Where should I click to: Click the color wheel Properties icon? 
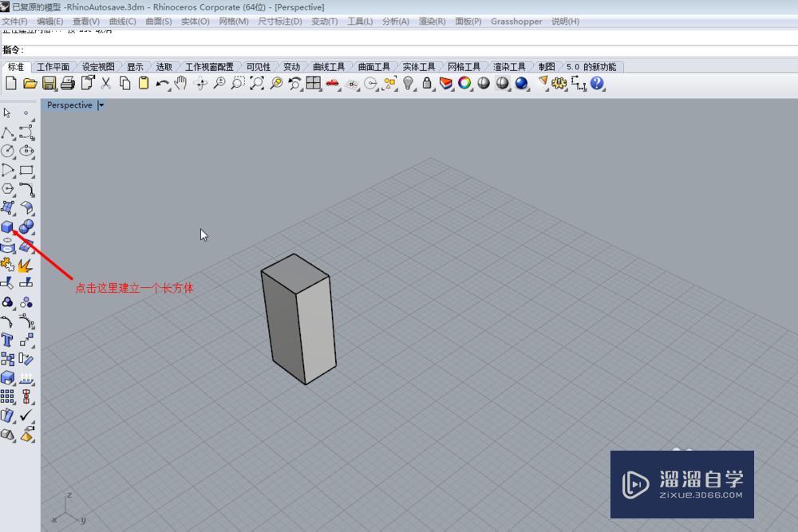464,83
